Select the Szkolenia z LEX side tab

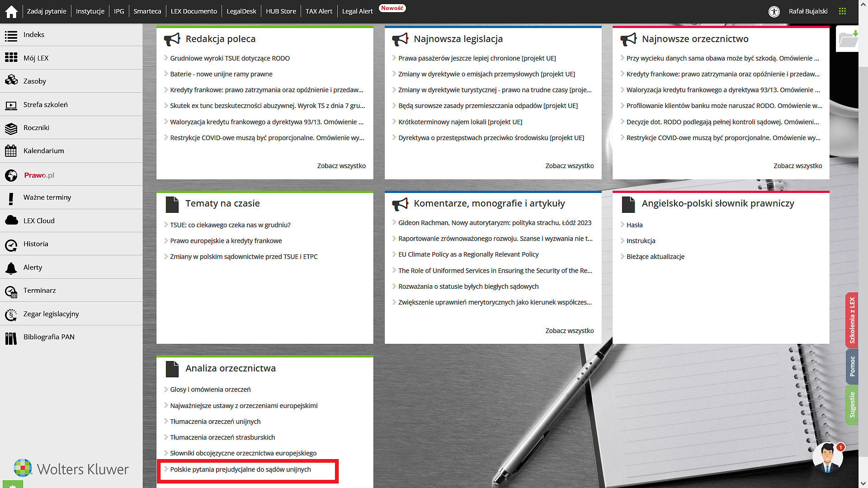click(852, 320)
